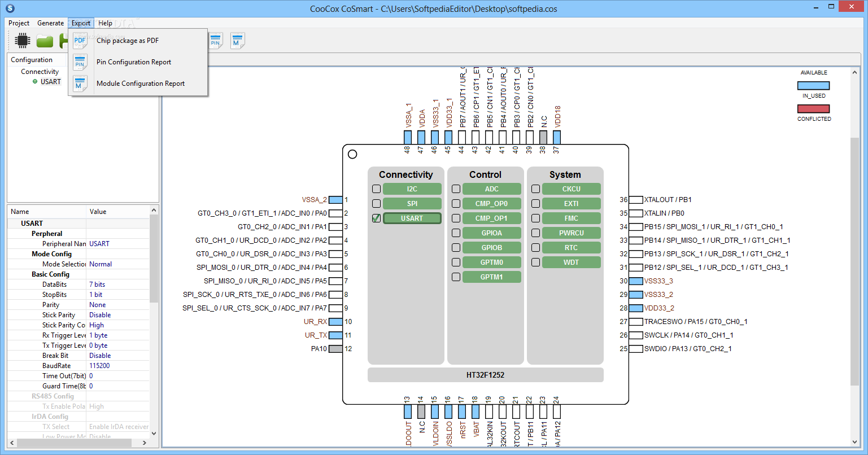Click the IN_USED red legend swatch

click(814, 109)
